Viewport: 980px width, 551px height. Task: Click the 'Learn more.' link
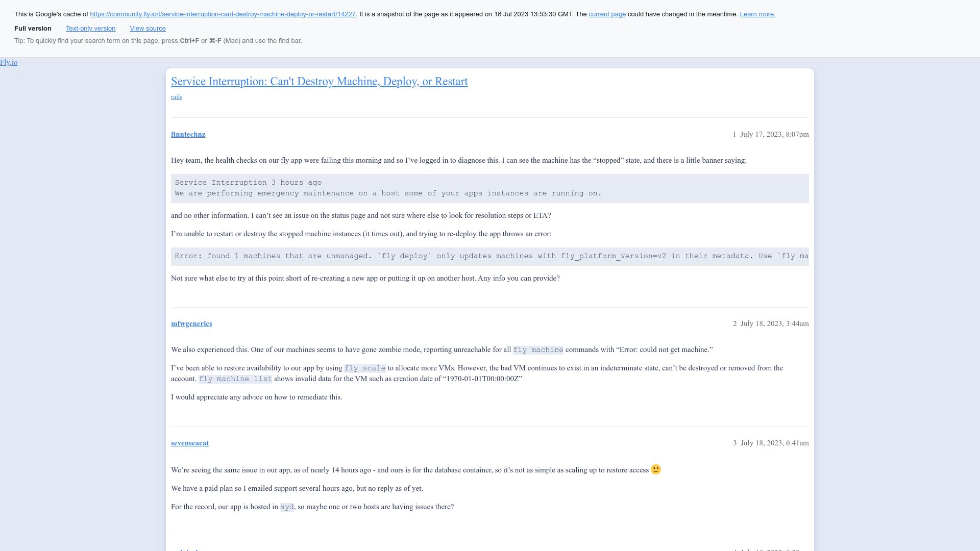click(x=757, y=14)
